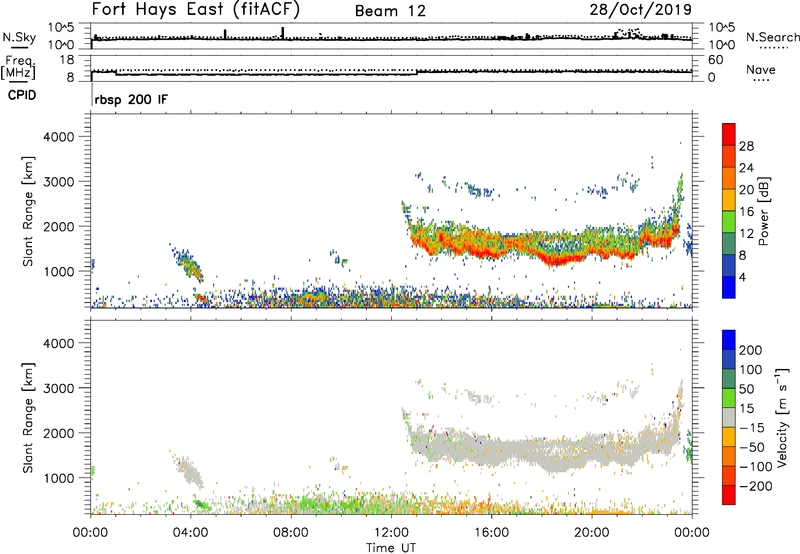The height and width of the screenshot is (554, 800).
Task: Select the 'N.Sky' legend label
Action: pyautogui.click(x=19, y=37)
